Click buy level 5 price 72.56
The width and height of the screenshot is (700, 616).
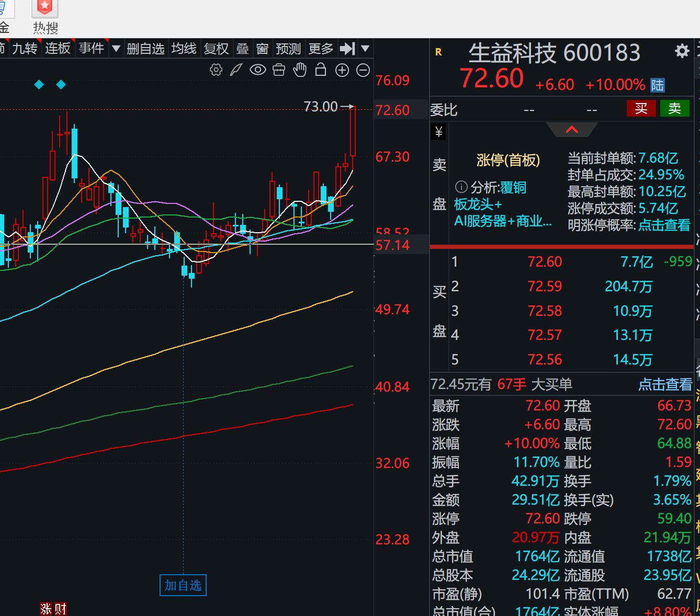(545, 360)
